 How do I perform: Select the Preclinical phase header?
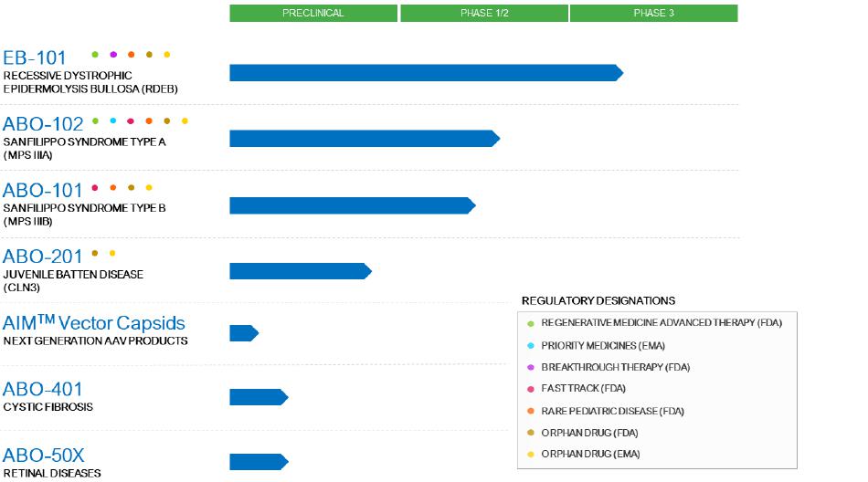click(x=313, y=13)
